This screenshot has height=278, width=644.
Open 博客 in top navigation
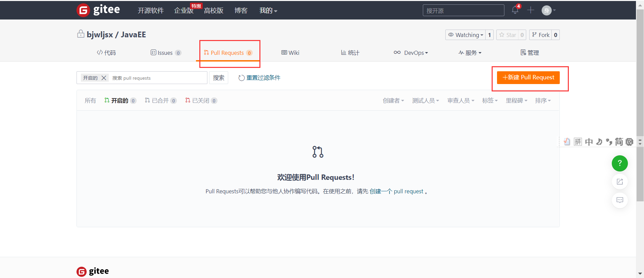point(241,11)
